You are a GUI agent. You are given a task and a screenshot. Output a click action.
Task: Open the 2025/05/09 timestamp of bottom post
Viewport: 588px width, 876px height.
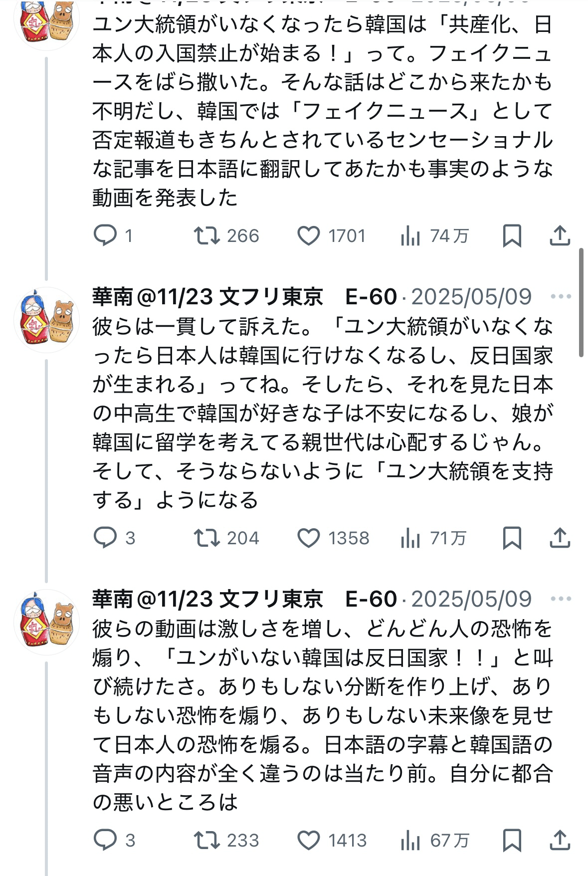click(471, 599)
